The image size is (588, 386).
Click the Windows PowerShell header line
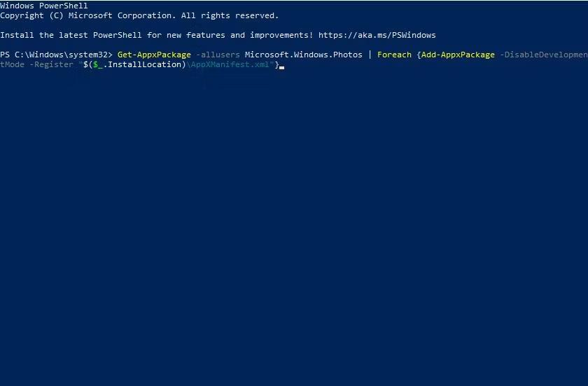click(x=44, y=6)
